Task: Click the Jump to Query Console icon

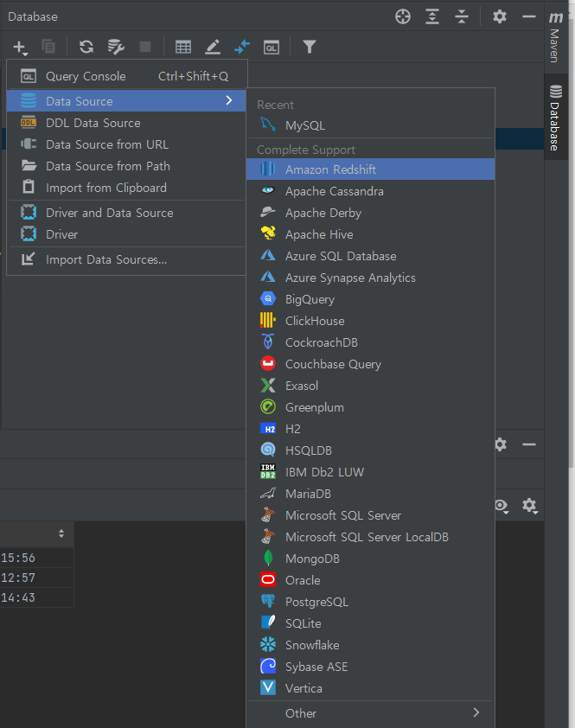Action: click(272, 47)
